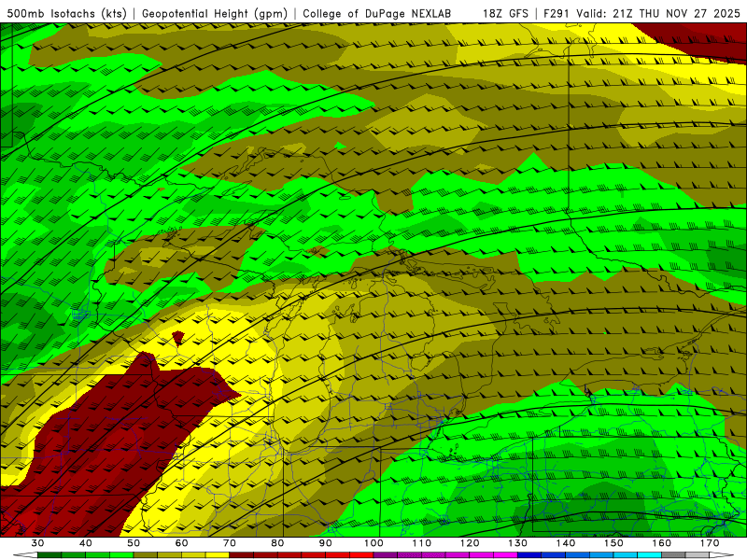
Task: Click the dark maroon swatch just right of 70
Action: [242, 555]
